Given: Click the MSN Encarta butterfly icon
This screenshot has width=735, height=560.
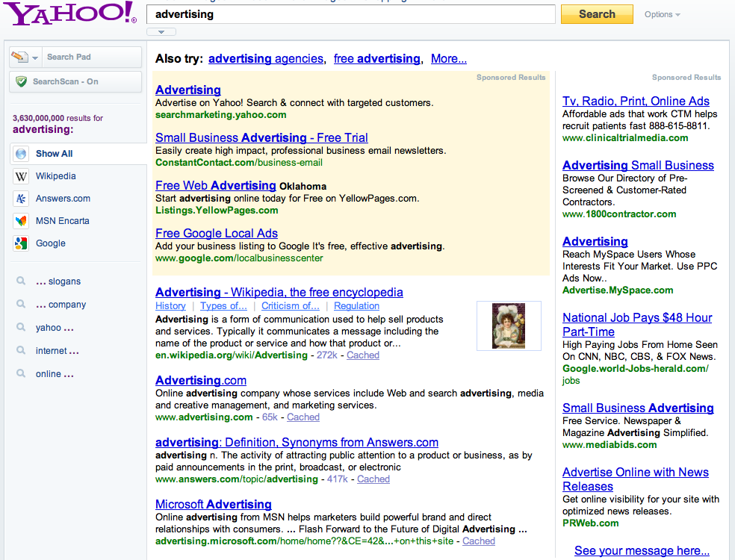Looking at the screenshot, I should 21,221.
